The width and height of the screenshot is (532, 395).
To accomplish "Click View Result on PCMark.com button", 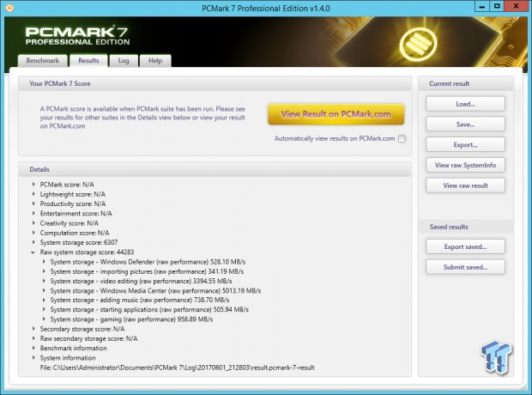I will pos(336,114).
